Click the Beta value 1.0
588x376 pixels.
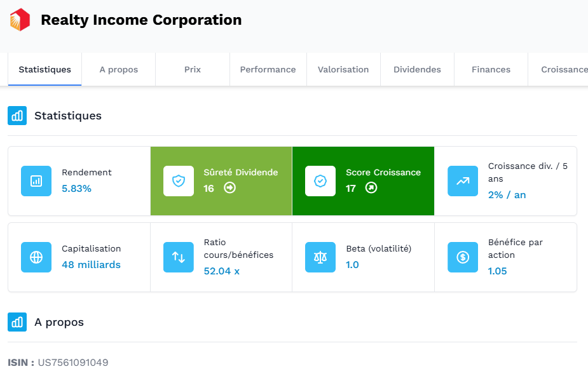pos(352,265)
